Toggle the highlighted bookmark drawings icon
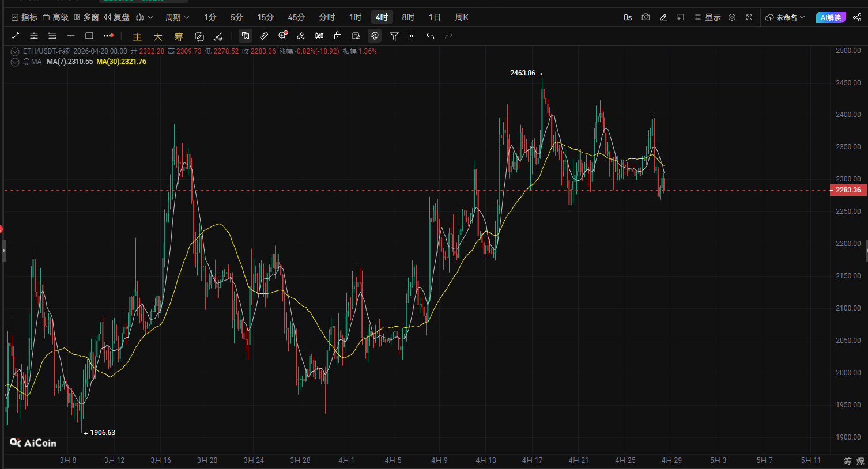 (246, 36)
